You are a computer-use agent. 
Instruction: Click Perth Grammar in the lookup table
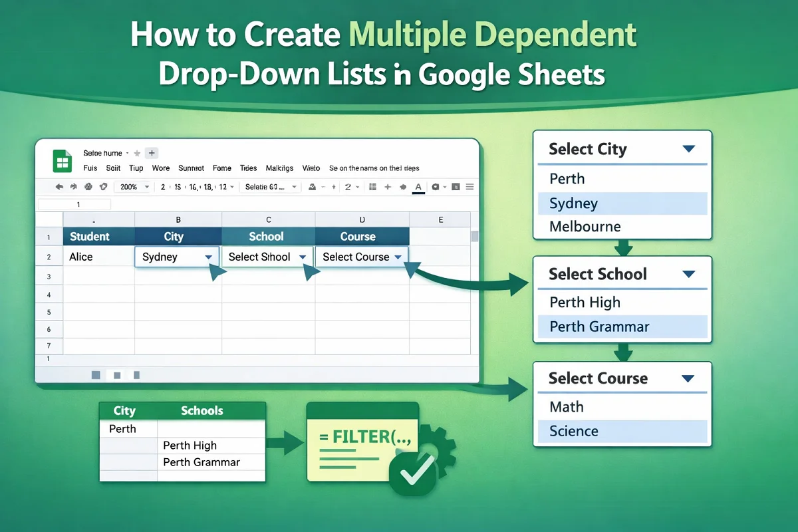(211, 462)
